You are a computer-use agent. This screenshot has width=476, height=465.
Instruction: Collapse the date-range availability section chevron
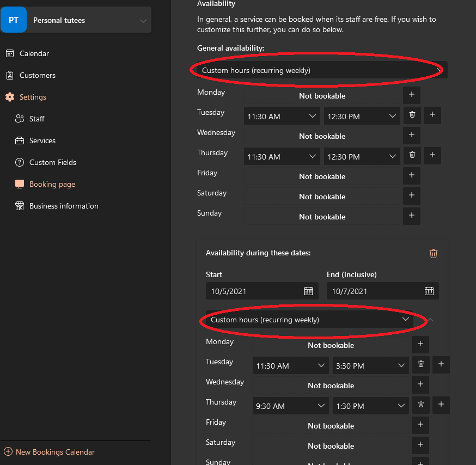(431, 320)
